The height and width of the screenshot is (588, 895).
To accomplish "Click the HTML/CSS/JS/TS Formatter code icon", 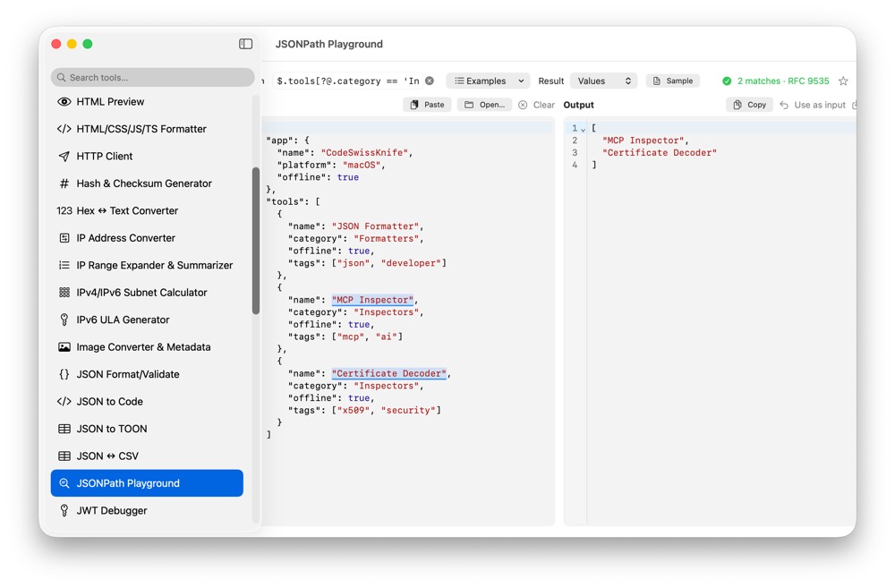I will (64, 129).
